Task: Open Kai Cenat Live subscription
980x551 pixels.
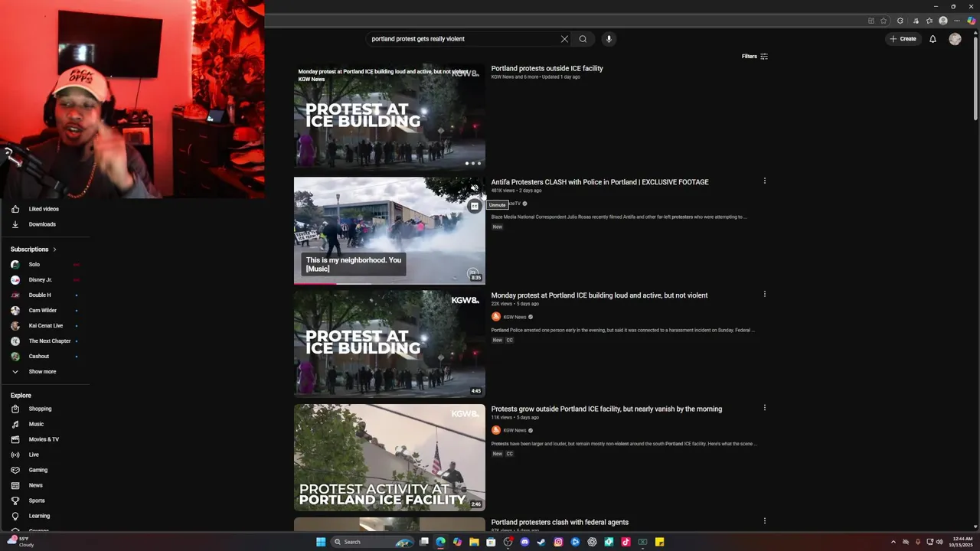Action: [44, 325]
